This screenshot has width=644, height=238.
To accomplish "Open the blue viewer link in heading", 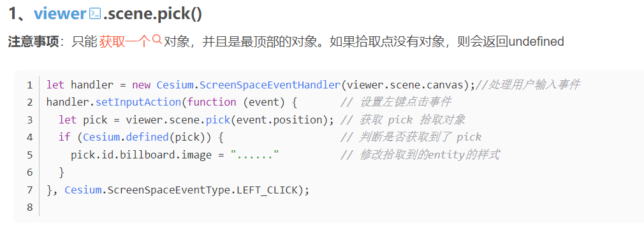I will tap(60, 15).
